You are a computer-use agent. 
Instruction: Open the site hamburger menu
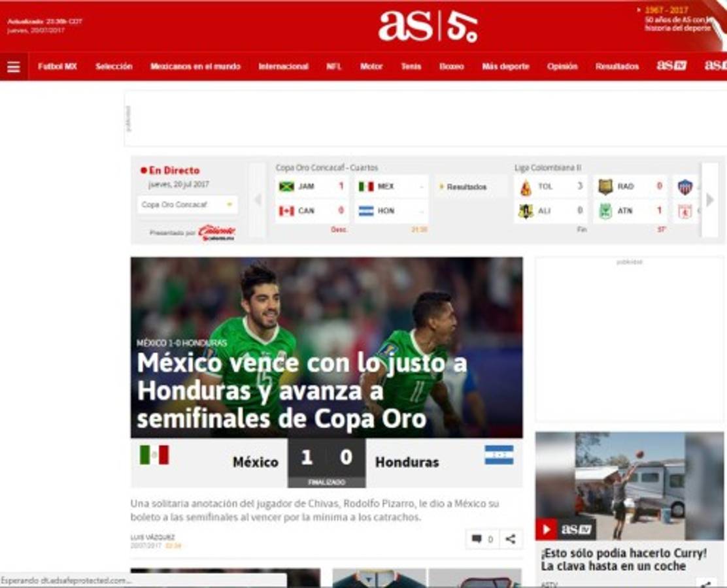[14, 65]
